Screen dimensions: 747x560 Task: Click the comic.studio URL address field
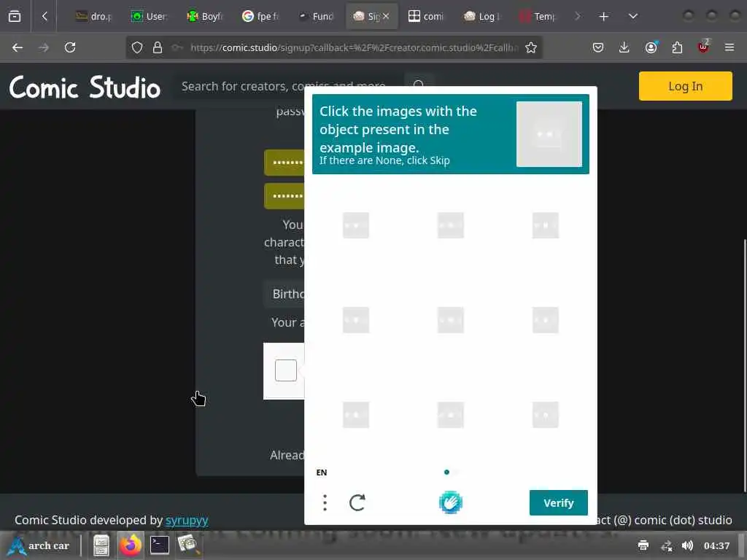(354, 47)
